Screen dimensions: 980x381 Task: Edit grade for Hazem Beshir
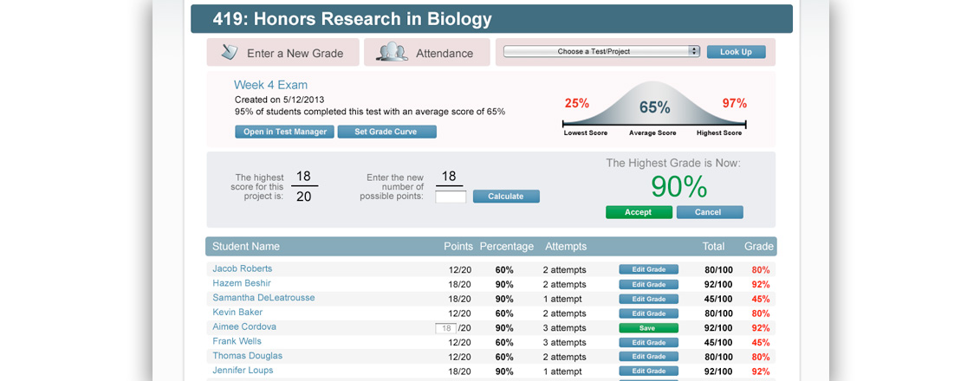coord(648,284)
